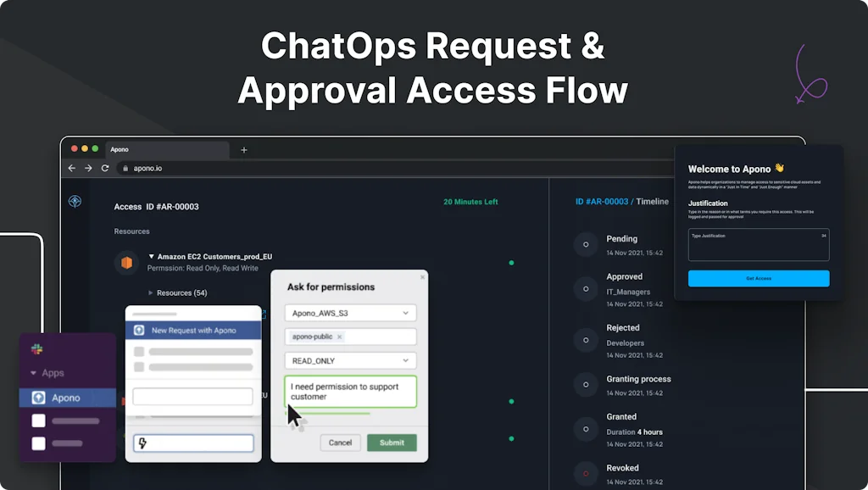
Task: Click the Pending timeline step circle
Action: [x=586, y=244]
